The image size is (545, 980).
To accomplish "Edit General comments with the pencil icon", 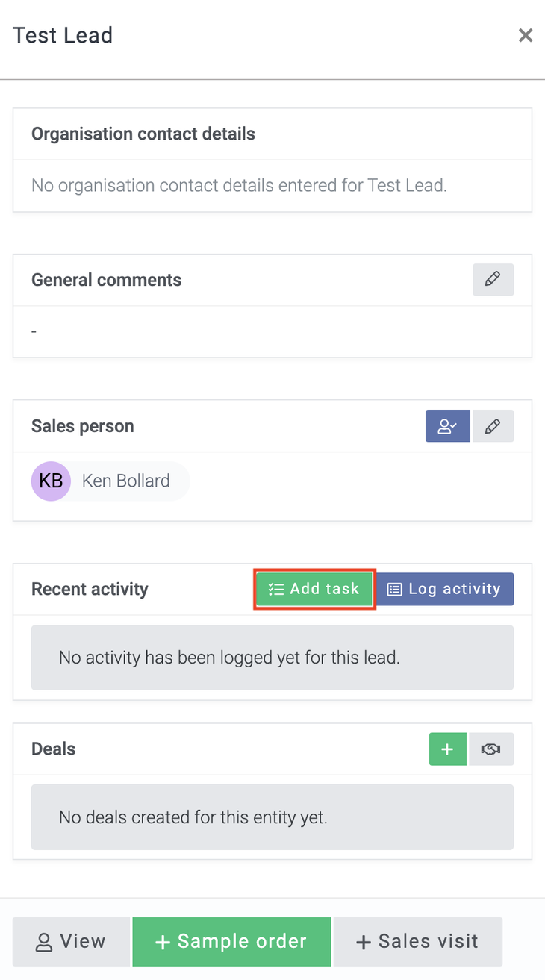I will [493, 280].
